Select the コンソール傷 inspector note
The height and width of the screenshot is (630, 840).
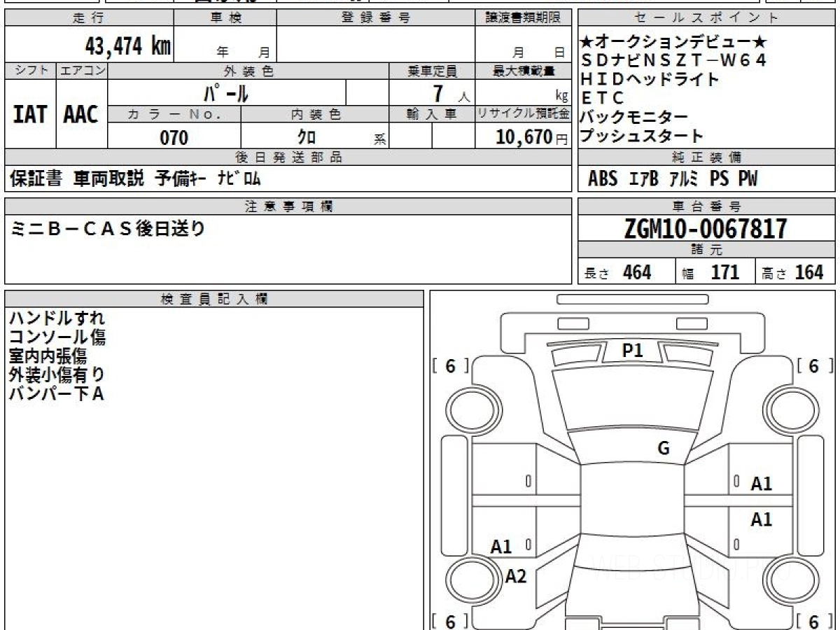[x=57, y=337]
